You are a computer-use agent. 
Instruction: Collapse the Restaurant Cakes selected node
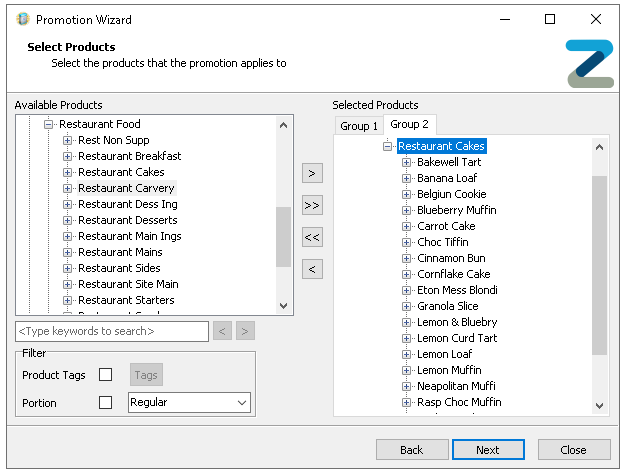(388, 147)
